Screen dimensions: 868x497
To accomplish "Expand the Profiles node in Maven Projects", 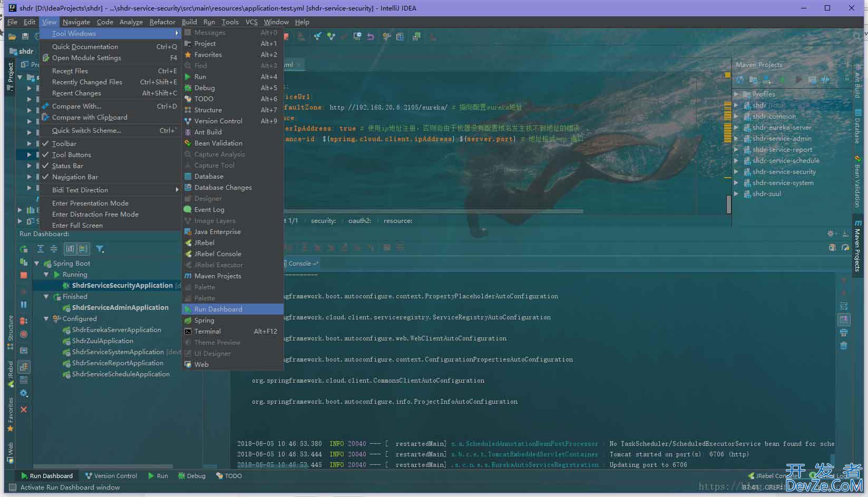I will coord(736,94).
